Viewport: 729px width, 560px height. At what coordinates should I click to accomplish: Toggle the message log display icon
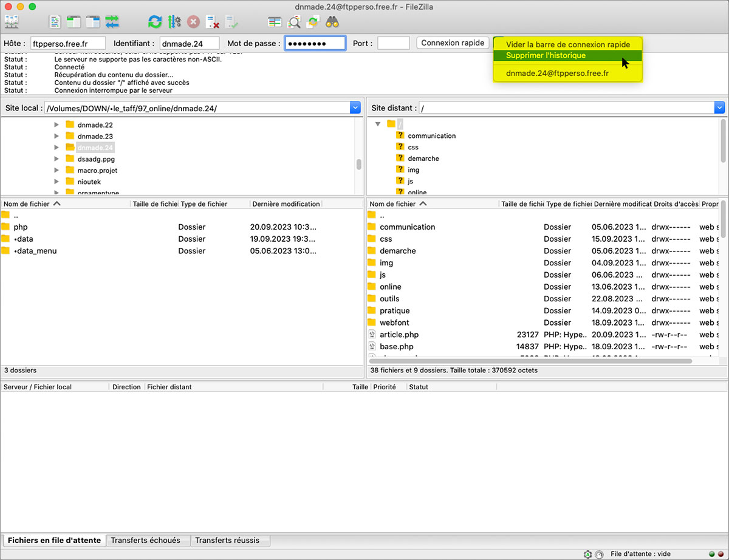[55, 22]
